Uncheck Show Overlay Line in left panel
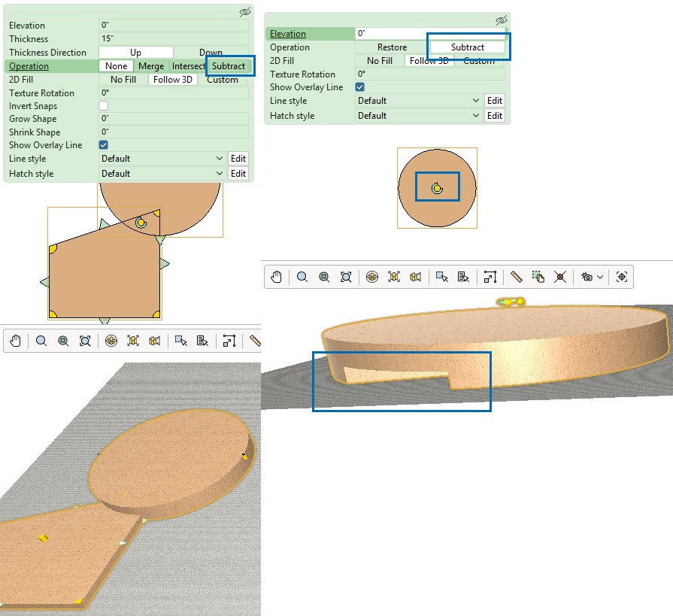This screenshot has height=616, width=673. pyautogui.click(x=104, y=144)
